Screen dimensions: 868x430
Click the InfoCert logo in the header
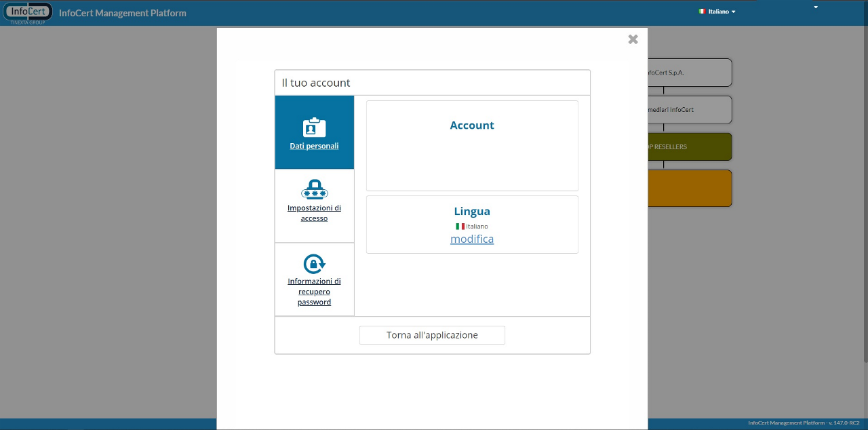pyautogui.click(x=28, y=12)
